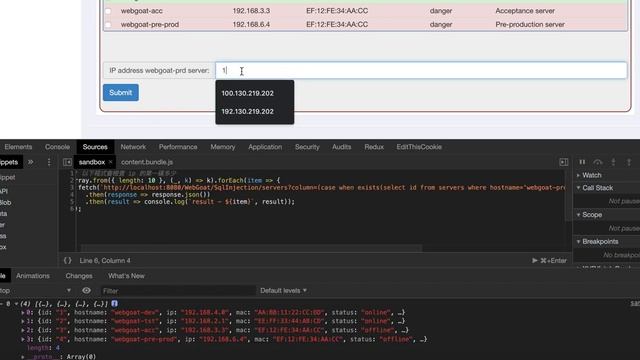The width and height of the screenshot is (640, 360).
Task: Expand console array item 3 webgoat-pre-prod
Action: tap(23, 339)
